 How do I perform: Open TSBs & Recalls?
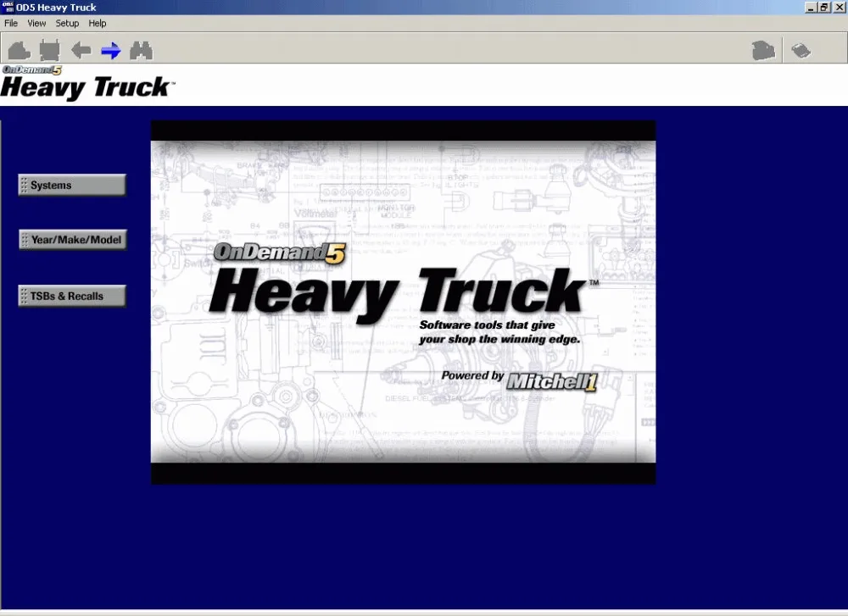tap(72, 296)
